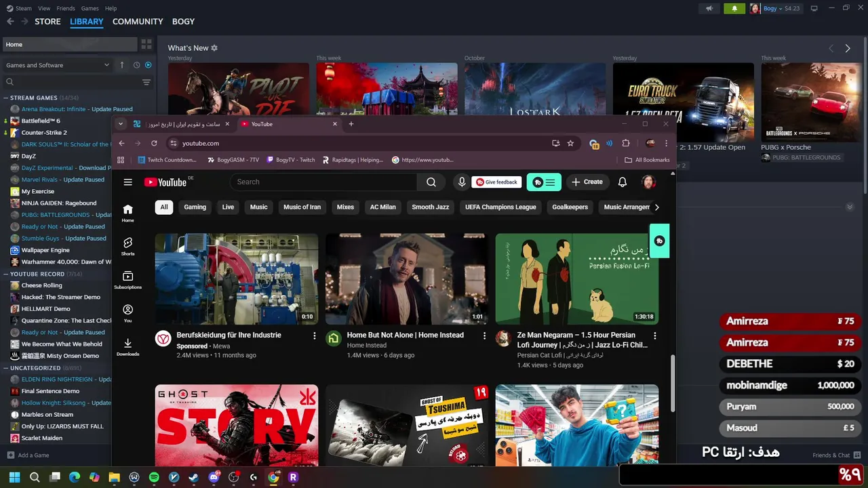Click Chrome back arrow
Viewport: 868px width, 488px height.
[121, 143]
